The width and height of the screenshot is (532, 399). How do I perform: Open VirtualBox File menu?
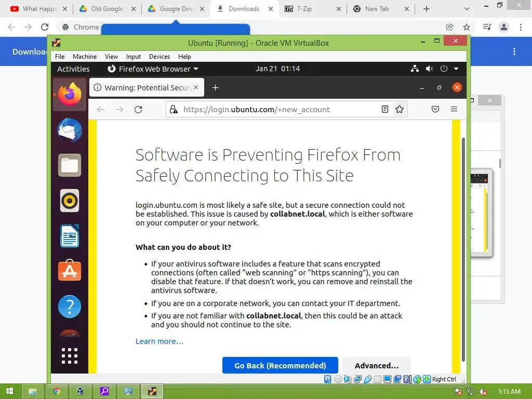click(60, 56)
